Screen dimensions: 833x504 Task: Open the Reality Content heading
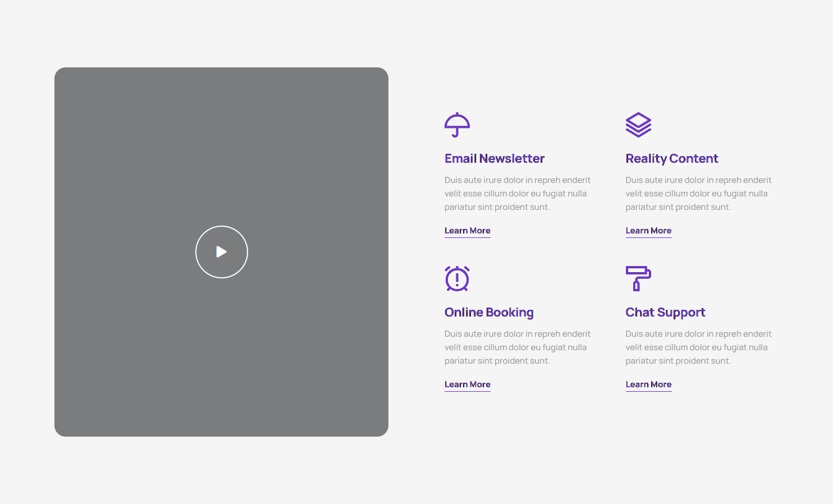[671, 159]
